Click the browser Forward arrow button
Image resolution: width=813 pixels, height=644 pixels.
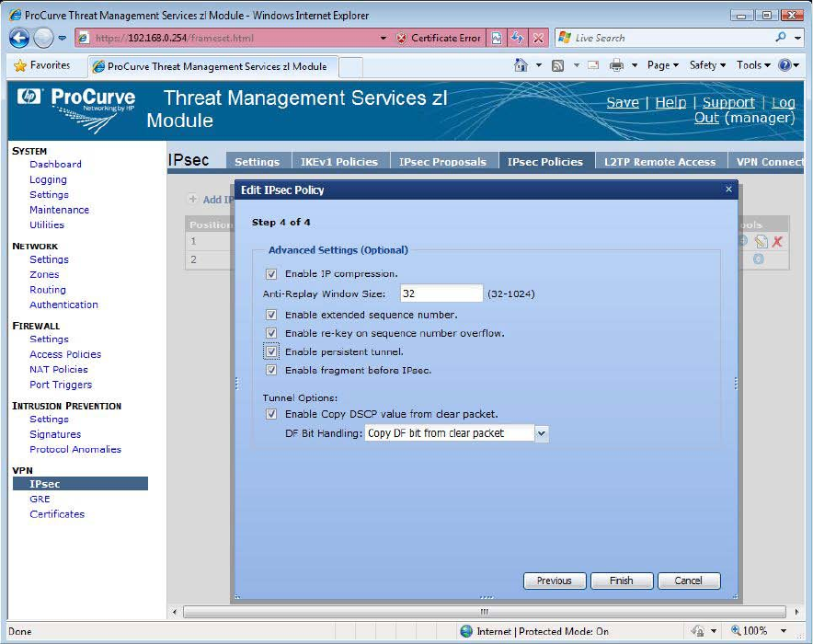pos(43,38)
